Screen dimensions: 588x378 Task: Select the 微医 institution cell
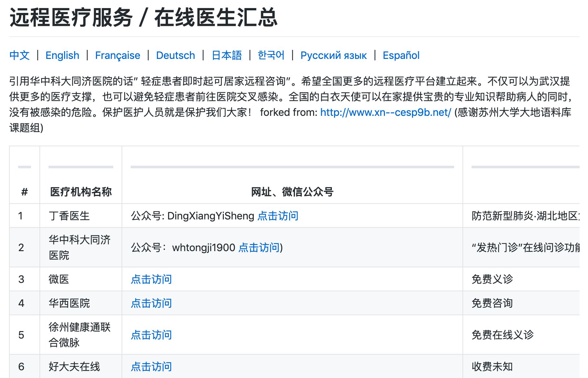click(81, 279)
